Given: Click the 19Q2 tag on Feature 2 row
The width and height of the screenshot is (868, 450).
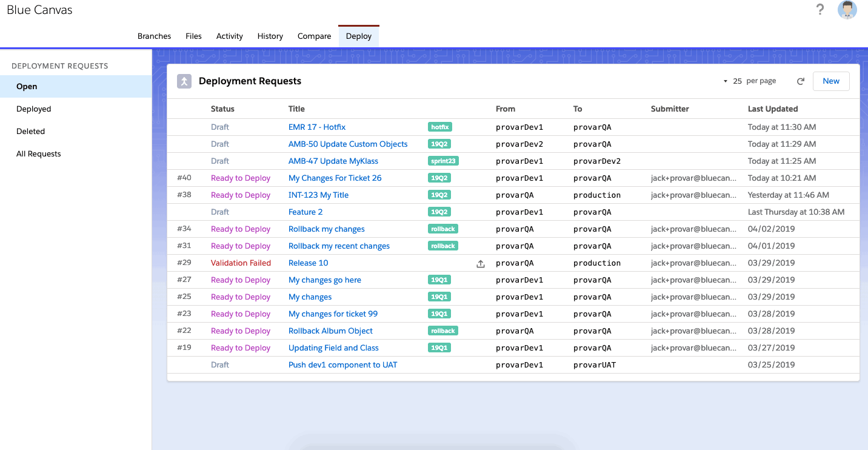Looking at the screenshot, I should click(439, 212).
